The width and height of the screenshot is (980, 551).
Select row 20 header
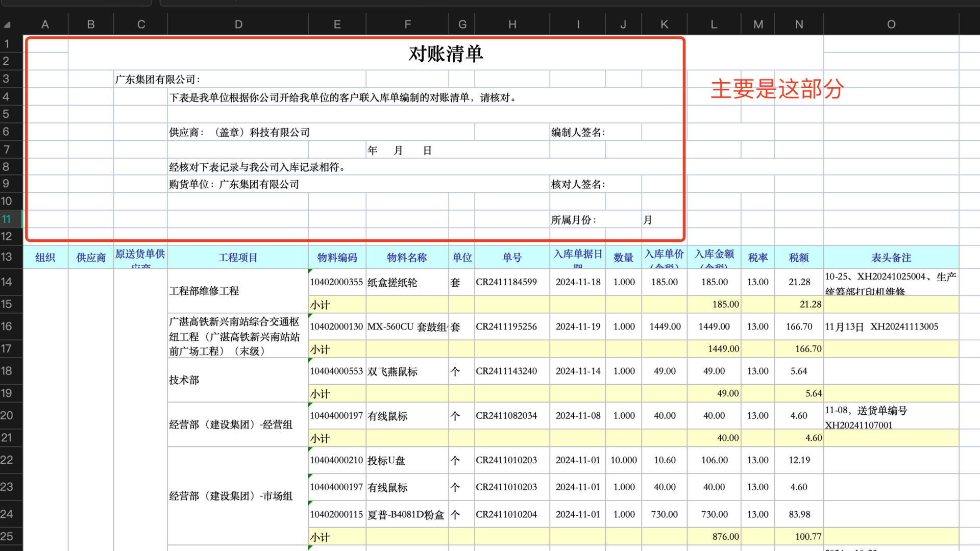(11, 415)
